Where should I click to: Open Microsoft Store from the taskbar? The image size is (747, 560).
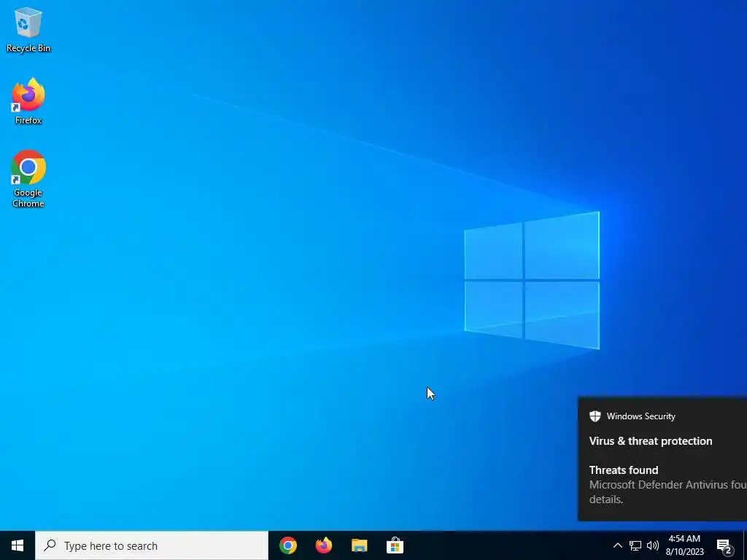pos(395,545)
